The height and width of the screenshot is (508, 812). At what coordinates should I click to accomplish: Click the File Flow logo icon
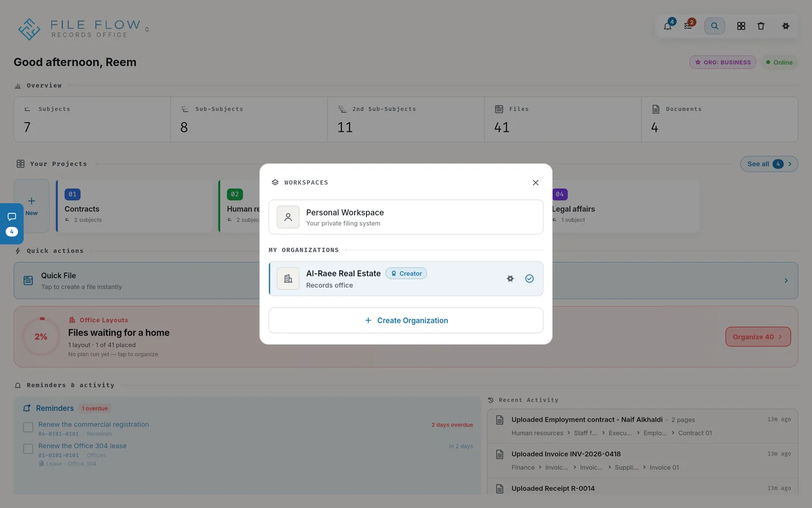[x=29, y=29]
